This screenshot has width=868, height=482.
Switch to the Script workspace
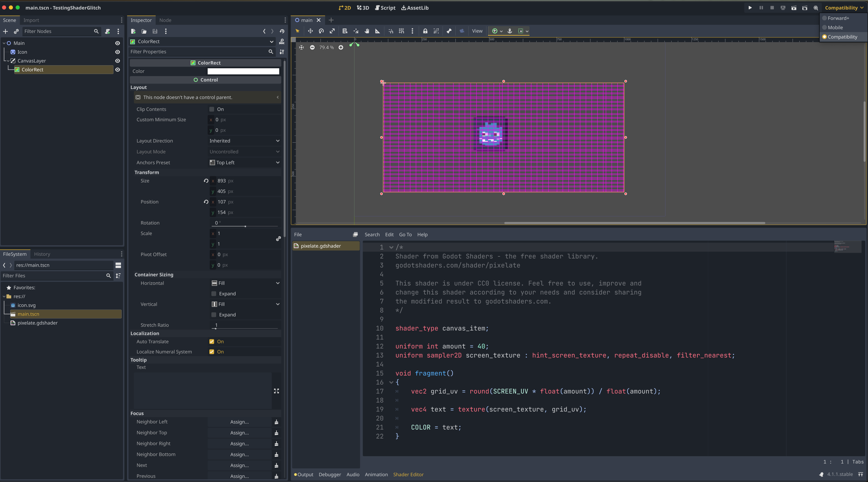(x=385, y=7)
